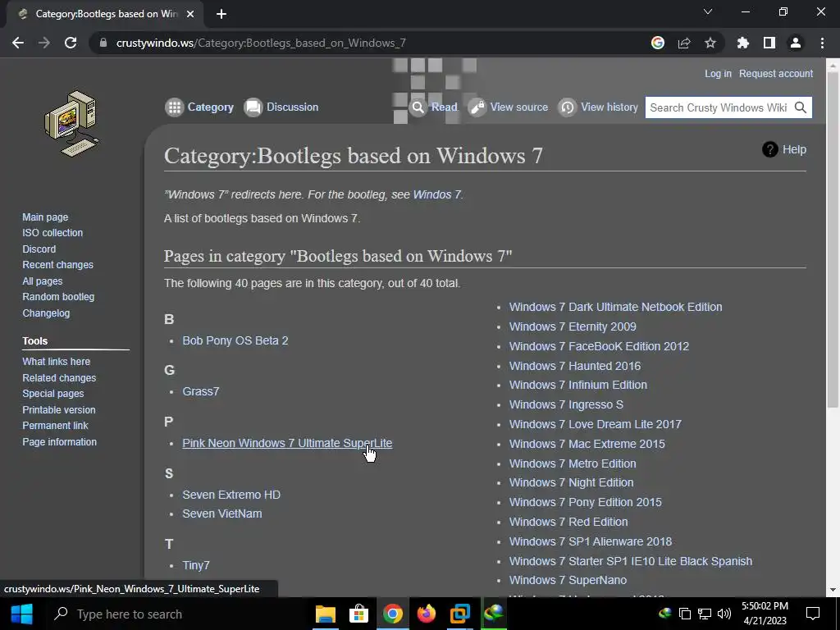The image size is (840, 630).
Task: Open the Chrome profile avatar icon
Action: pos(796,43)
